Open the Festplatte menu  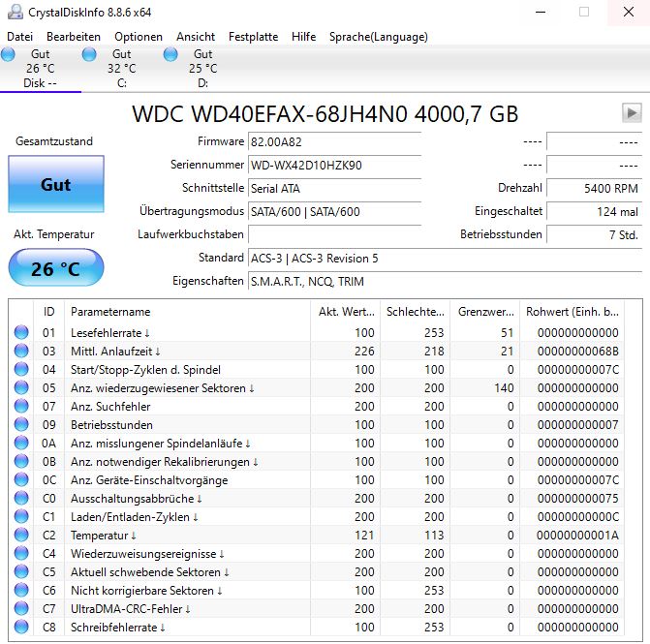click(253, 37)
